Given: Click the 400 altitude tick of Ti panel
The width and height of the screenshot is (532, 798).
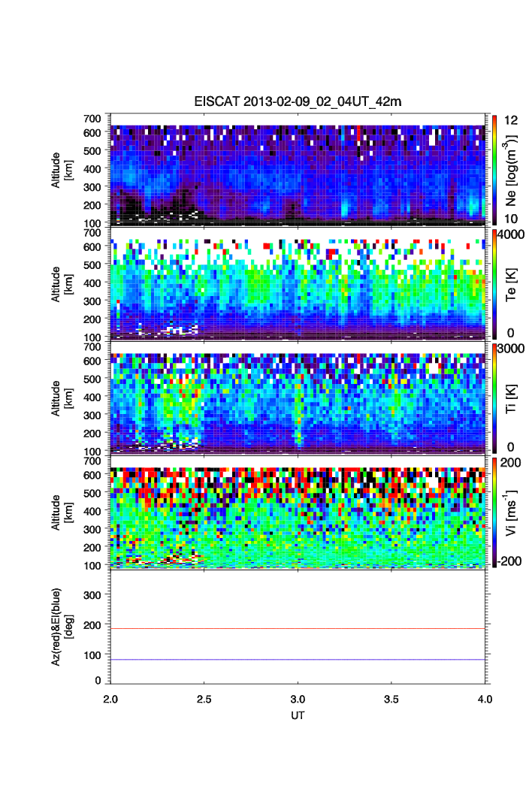Looking at the screenshot, I should pos(92,397).
